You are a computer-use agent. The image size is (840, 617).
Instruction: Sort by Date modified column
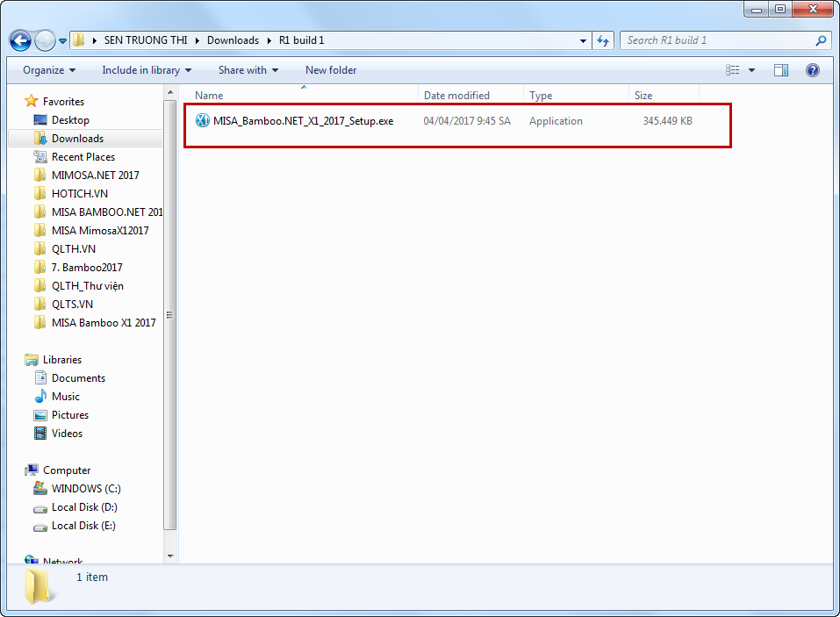pyautogui.click(x=470, y=95)
